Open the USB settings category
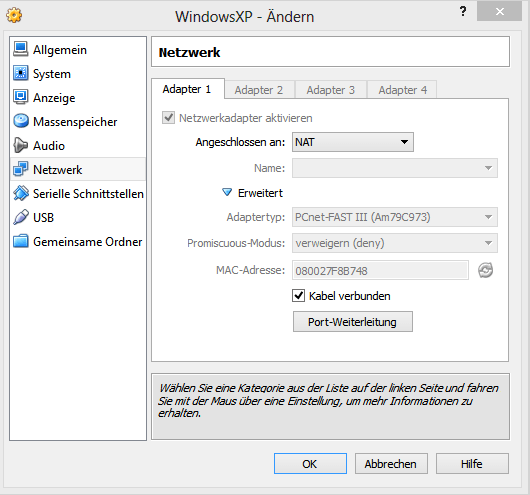 78,217
